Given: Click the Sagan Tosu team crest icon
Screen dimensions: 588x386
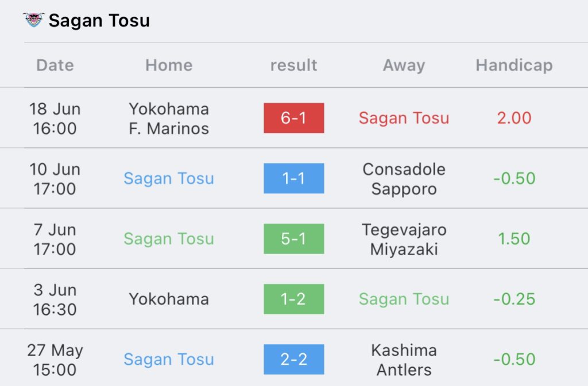Looking at the screenshot, I should click(34, 20).
